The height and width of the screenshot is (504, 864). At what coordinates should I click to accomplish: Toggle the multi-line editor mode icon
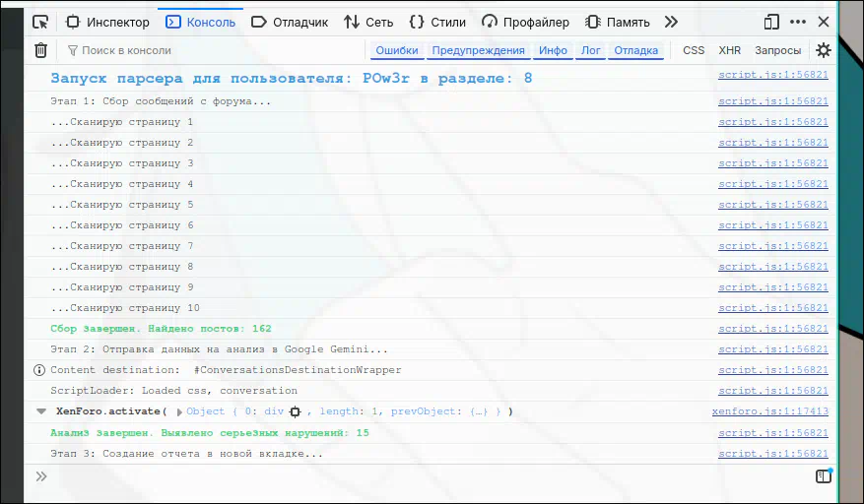point(824,475)
